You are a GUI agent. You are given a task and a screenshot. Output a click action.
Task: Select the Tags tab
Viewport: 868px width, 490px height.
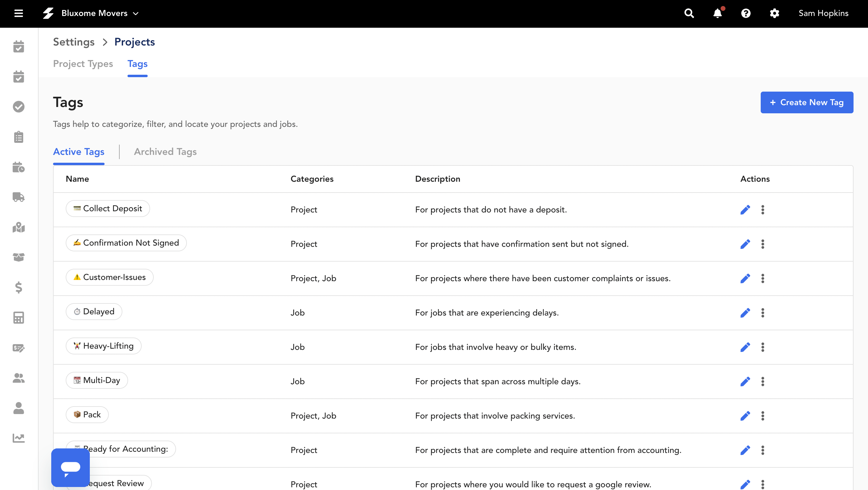137,64
